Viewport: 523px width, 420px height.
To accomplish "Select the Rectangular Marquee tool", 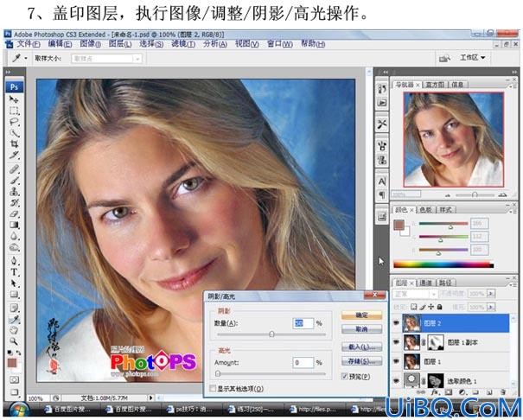I will [x=14, y=111].
